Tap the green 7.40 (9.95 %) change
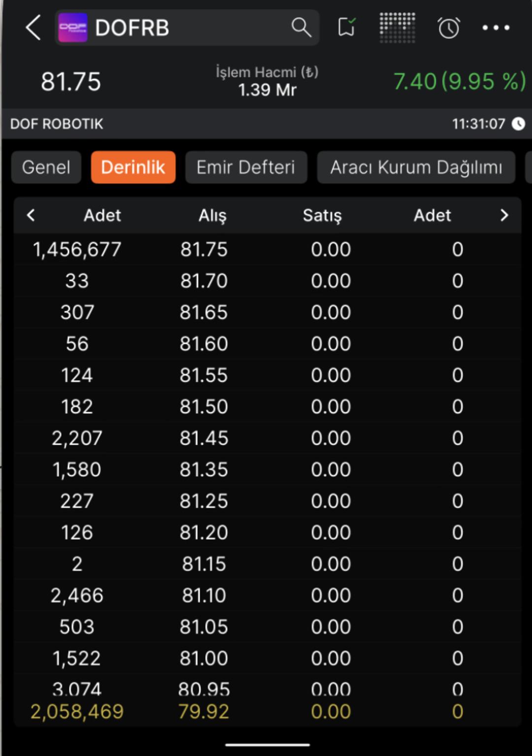Screen dimensions: 532x756 459,81
